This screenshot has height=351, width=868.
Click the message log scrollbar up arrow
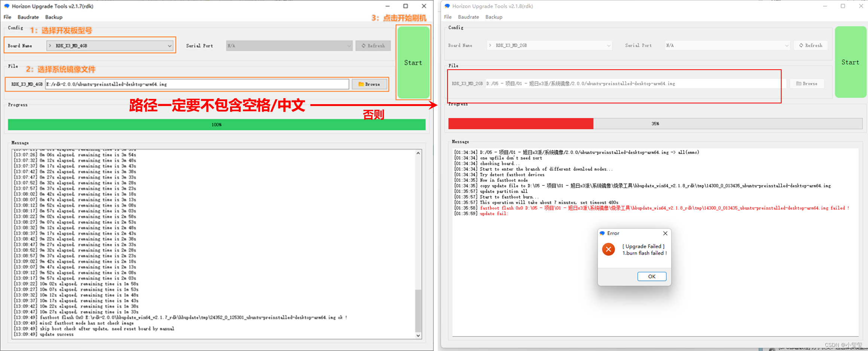[418, 153]
